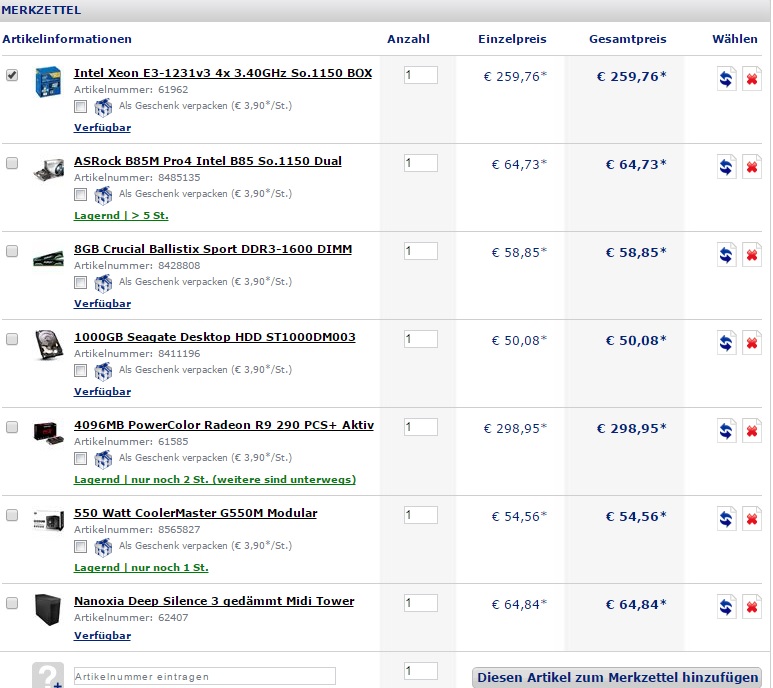Click quantity field for CoolerMaster G550M

pyautogui.click(x=421, y=515)
